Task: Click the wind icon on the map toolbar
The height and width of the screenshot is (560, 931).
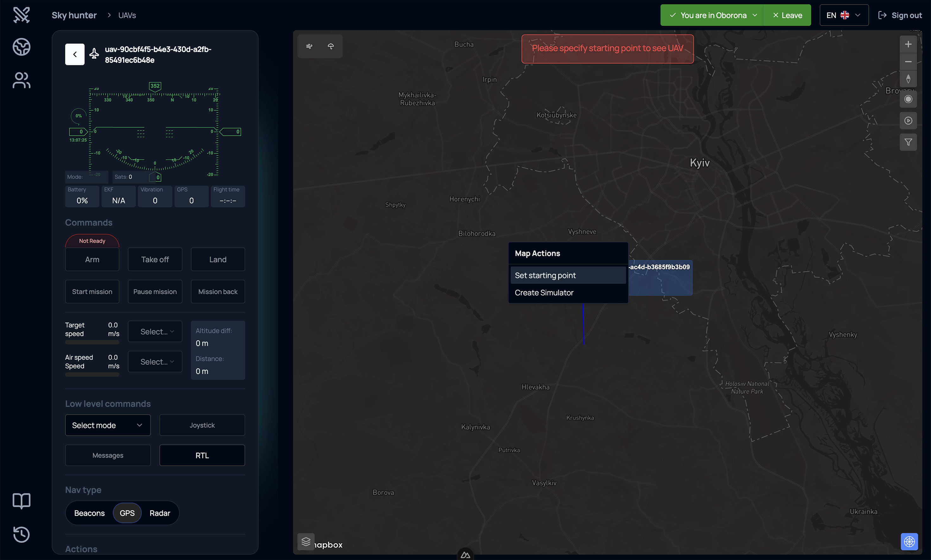Action: [309, 46]
